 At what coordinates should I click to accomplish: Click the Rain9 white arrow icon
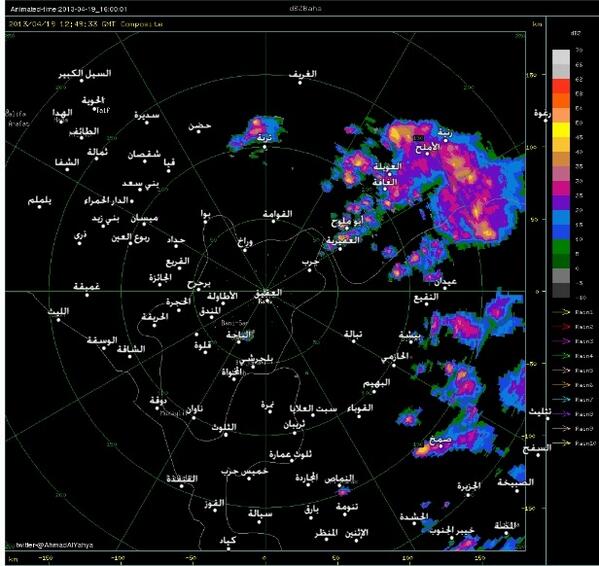[561, 429]
